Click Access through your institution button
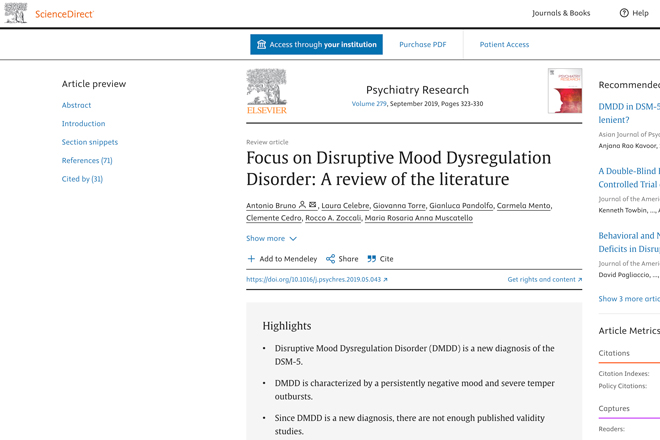 317,44
